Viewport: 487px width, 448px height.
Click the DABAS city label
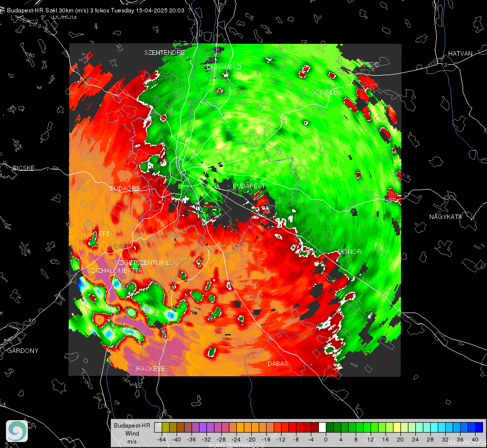(x=278, y=363)
